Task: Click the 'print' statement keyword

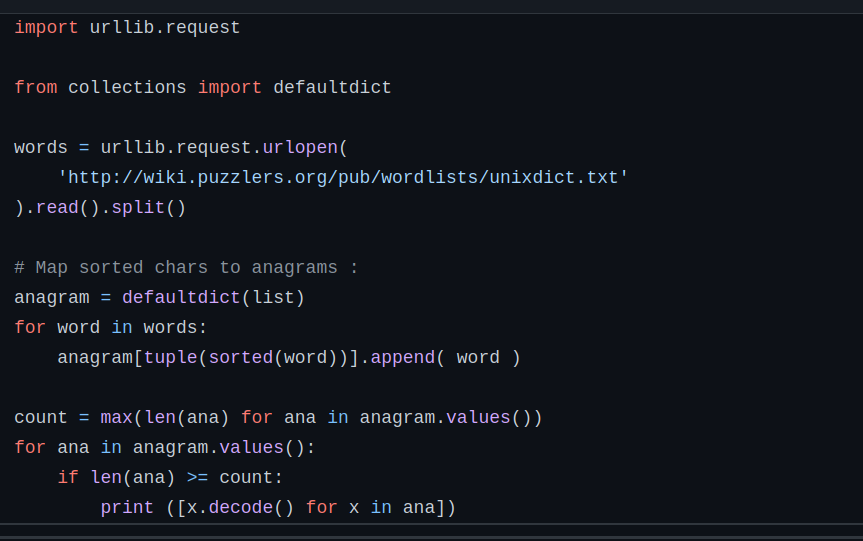Action: 127,508
